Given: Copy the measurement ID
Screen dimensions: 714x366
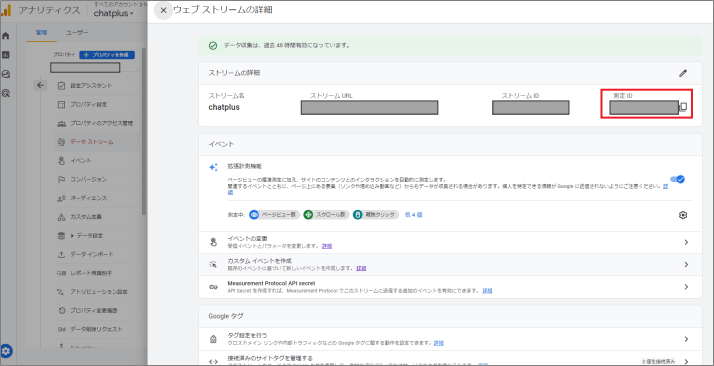Looking at the screenshot, I should click(683, 107).
